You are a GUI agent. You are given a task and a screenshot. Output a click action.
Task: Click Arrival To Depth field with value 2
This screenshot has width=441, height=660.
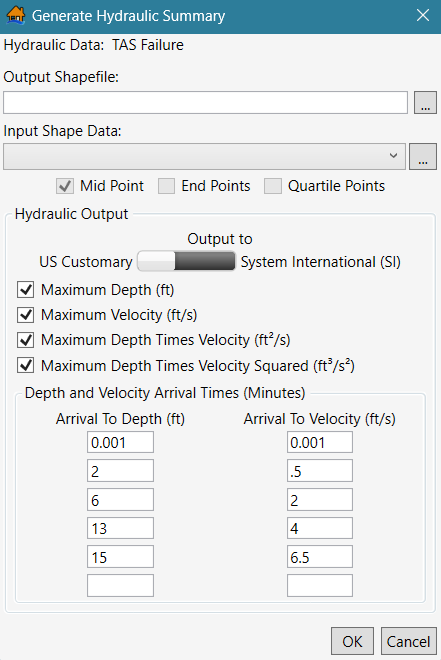(x=120, y=471)
